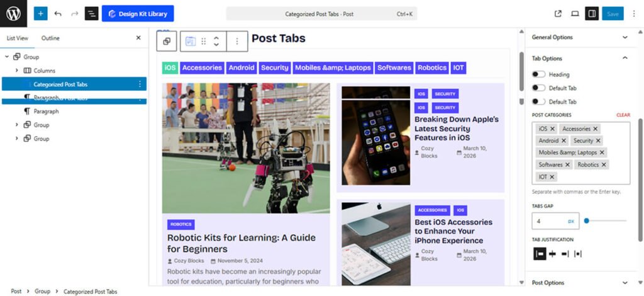Click the WordPress logo icon

click(14, 14)
